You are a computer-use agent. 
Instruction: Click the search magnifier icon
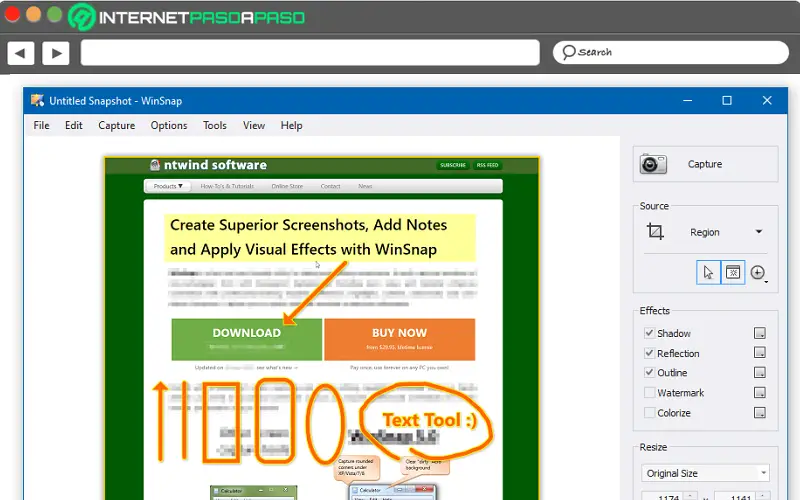pos(568,52)
